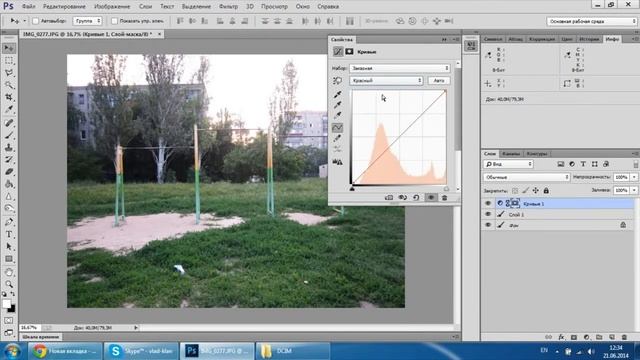Hide the Кривые 1 layer
640x360 pixels.
(488, 203)
